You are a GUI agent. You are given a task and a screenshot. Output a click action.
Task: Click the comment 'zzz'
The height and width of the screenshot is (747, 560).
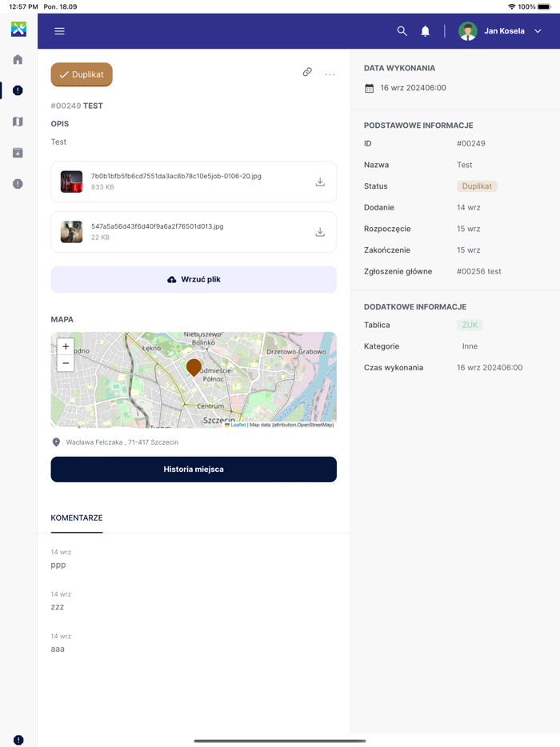[x=57, y=607]
